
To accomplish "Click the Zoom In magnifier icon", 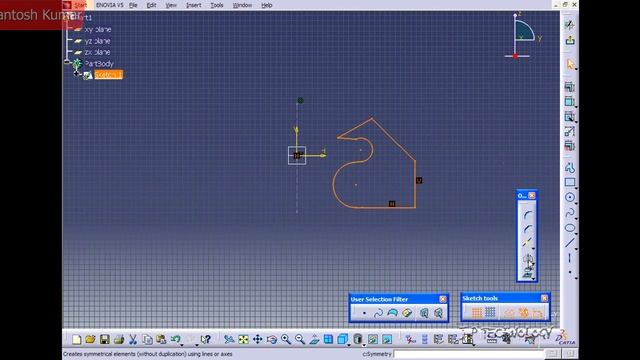I will (x=286, y=340).
